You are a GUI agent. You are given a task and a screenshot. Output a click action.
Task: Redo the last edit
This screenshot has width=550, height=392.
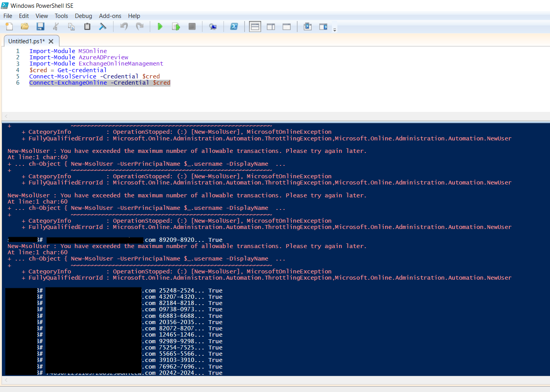(140, 27)
